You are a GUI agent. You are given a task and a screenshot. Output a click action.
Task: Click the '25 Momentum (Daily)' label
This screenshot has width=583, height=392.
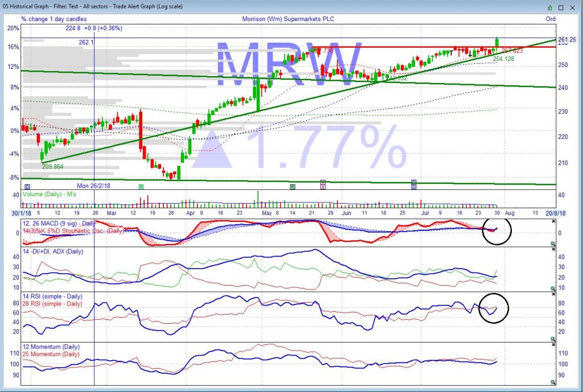click(51, 354)
